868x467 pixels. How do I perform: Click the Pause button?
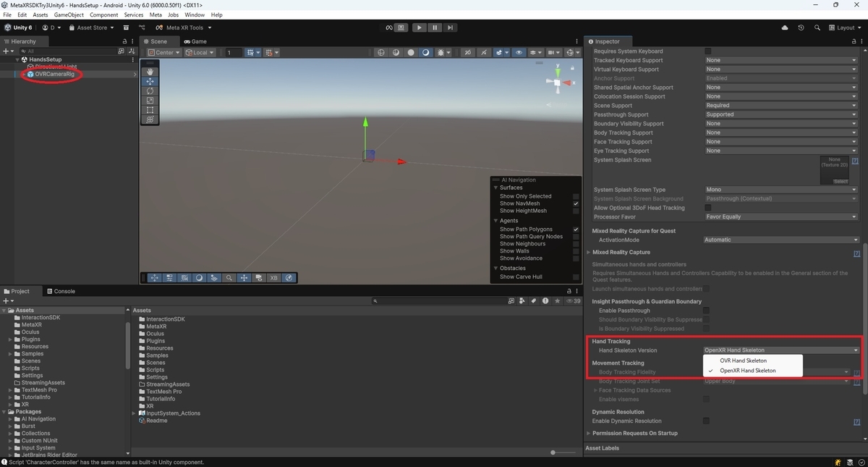435,28
